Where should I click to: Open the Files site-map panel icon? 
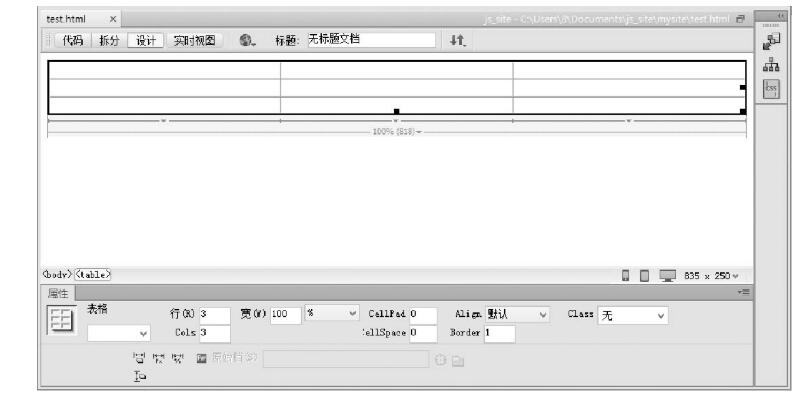pyautogui.click(x=770, y=65)
